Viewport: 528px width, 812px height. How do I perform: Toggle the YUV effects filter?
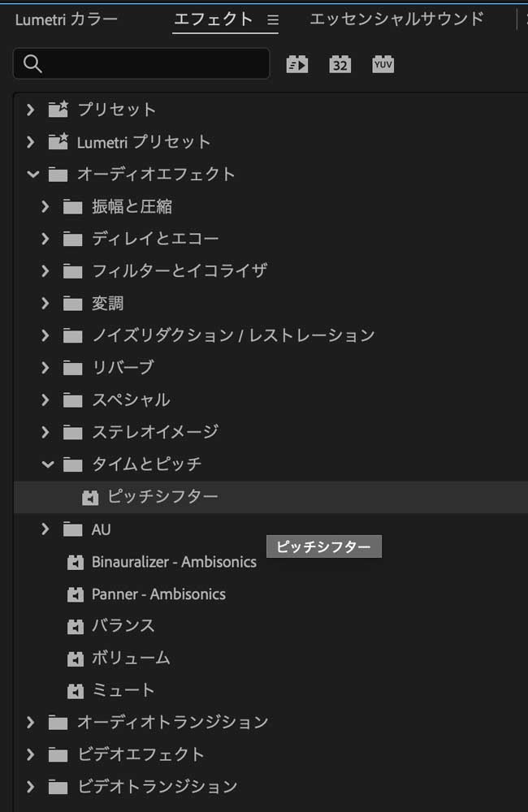[x=382, y=63]
